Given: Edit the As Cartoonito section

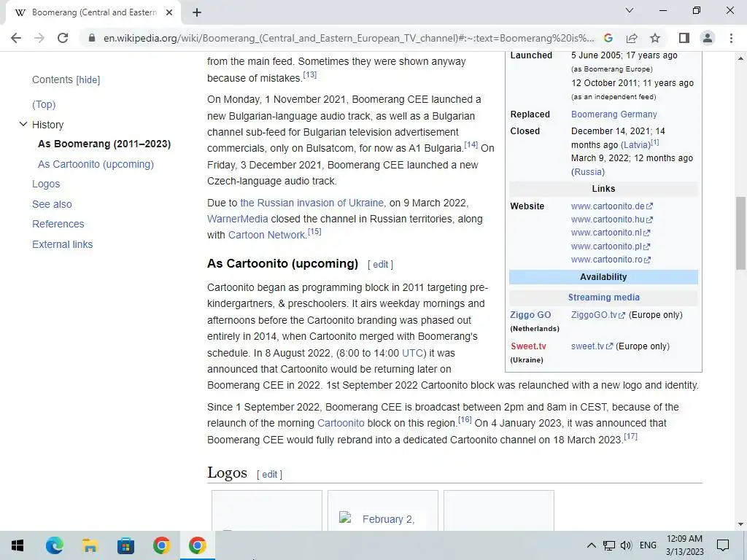Looking at the screenshot, I should [380, 264].
